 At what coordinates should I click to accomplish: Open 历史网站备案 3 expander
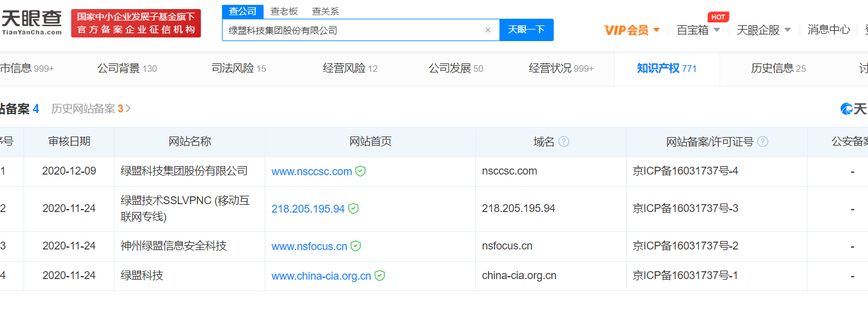(91, 109)
